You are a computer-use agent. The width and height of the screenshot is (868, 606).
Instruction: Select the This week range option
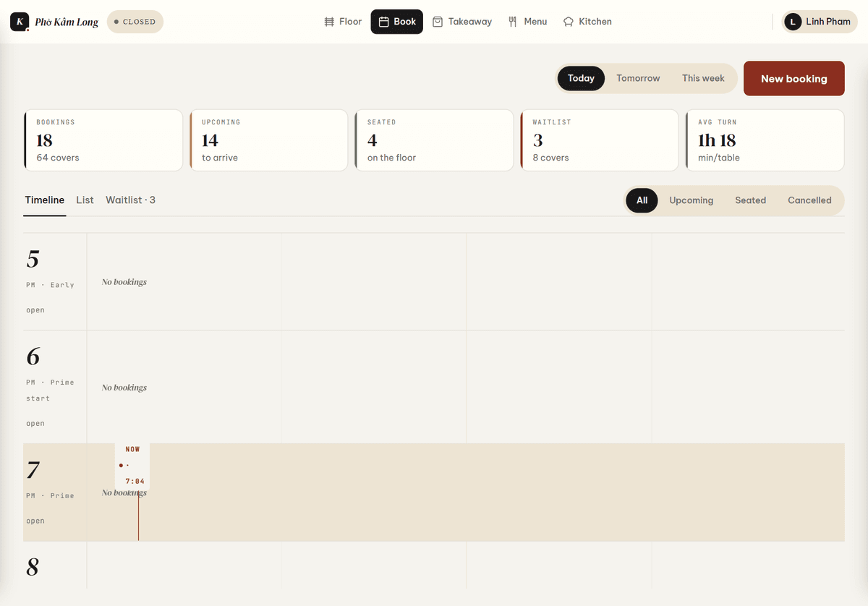coord(703,78)
